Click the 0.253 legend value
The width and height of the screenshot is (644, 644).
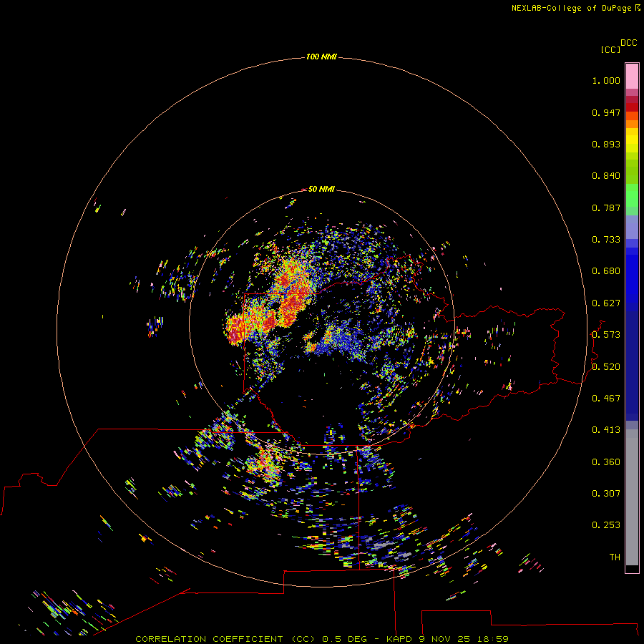pyautogui.click(x=606, y=525)
